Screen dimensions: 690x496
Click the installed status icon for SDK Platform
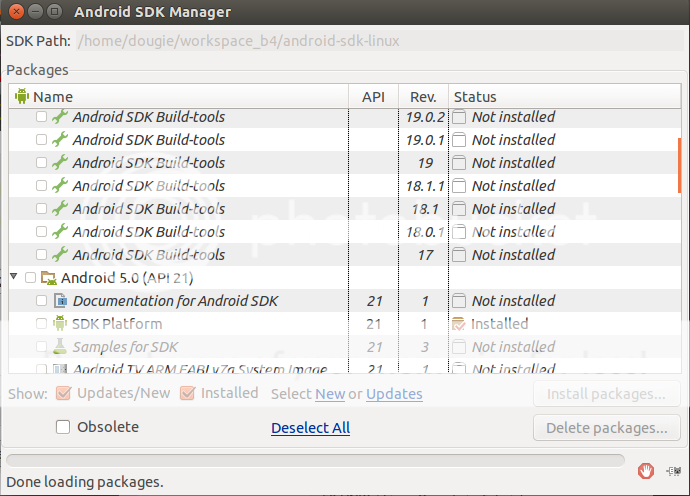(x=459, y=324)
